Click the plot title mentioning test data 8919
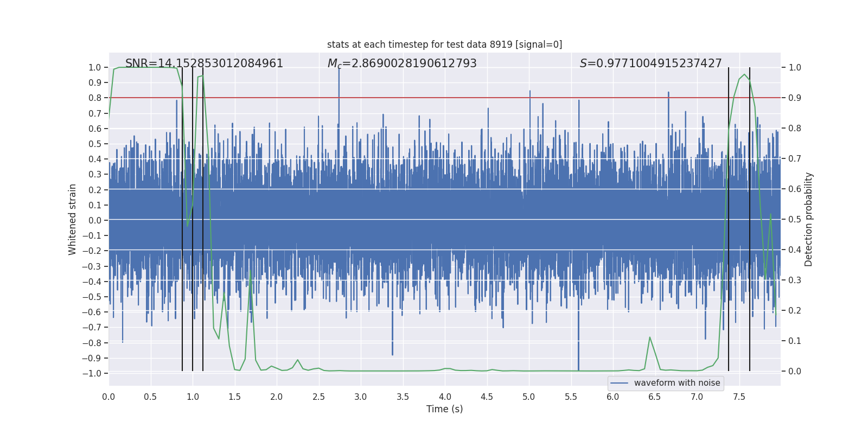 (x=444, y=44)
